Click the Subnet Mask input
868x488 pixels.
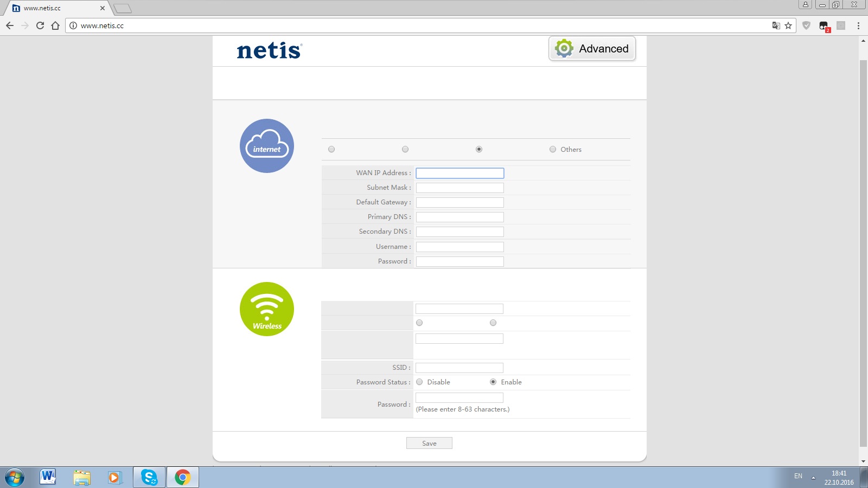coord(460,188)
